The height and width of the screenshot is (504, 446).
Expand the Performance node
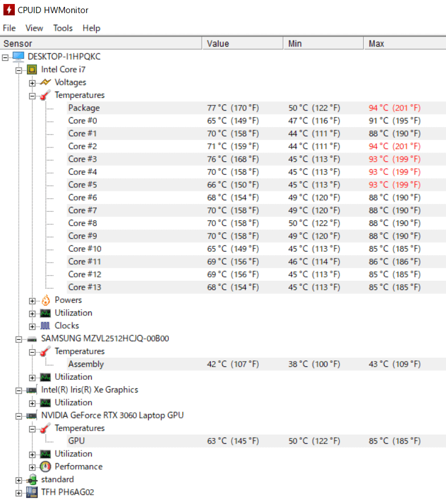pos(32,468)
